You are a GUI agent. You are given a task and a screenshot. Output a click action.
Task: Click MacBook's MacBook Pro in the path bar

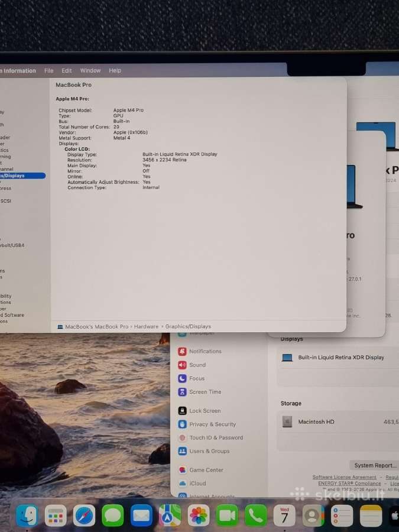pos(97,326)
